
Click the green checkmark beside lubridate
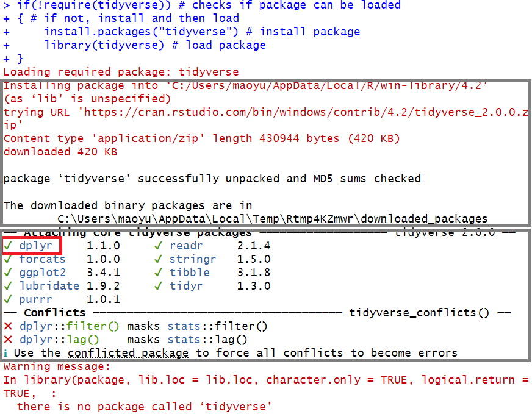(x=8, y=286)
